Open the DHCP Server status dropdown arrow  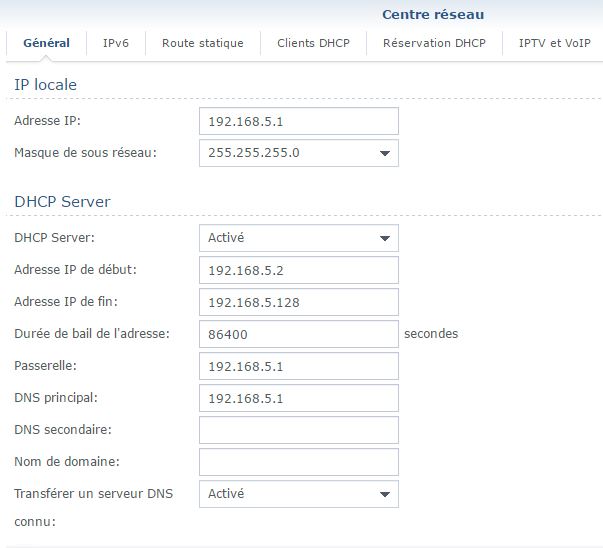(384, 239)
